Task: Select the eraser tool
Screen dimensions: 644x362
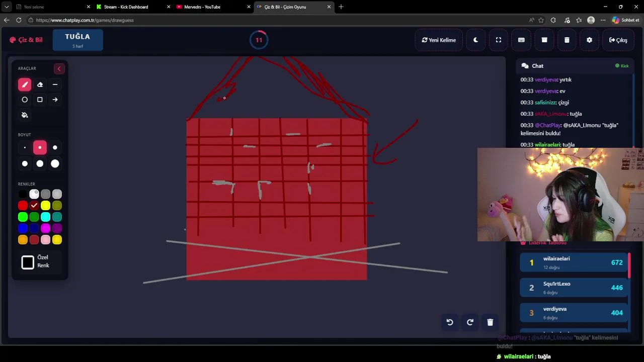Action: (x=40, y=84)
